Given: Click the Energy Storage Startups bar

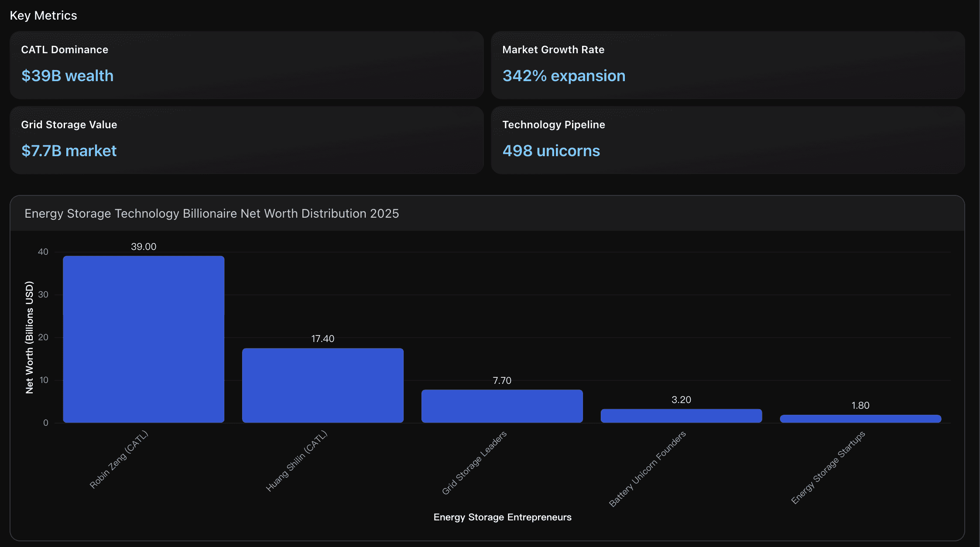Looking at the screenshot, I should (860, 419).
